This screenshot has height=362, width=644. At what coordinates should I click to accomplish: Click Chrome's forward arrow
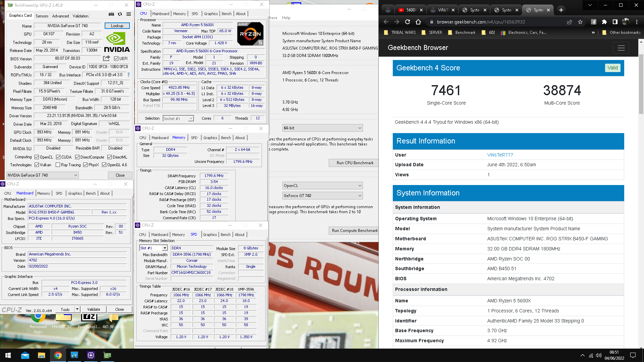pyautogui.click(x=397, y=22)
